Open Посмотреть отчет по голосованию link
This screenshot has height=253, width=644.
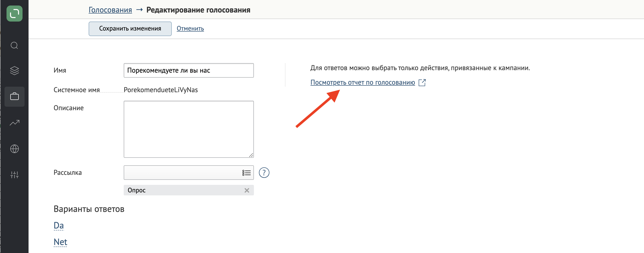coord(363,82)
